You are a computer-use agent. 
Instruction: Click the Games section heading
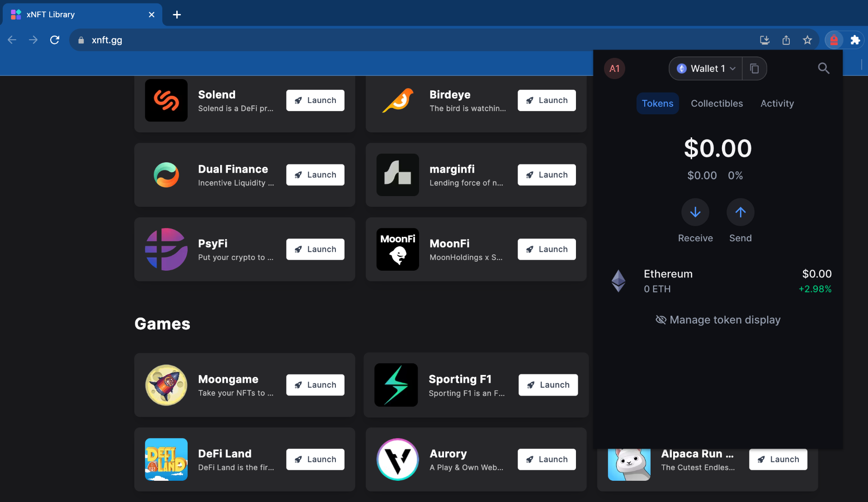[162, 324]
